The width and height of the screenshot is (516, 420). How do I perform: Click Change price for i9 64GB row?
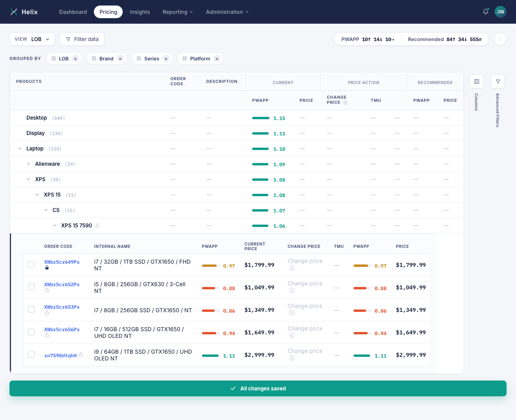[305, 351]
